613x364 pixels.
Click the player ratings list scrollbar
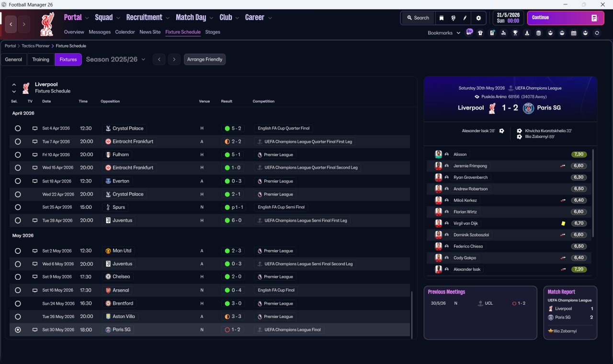pos(593,193)
